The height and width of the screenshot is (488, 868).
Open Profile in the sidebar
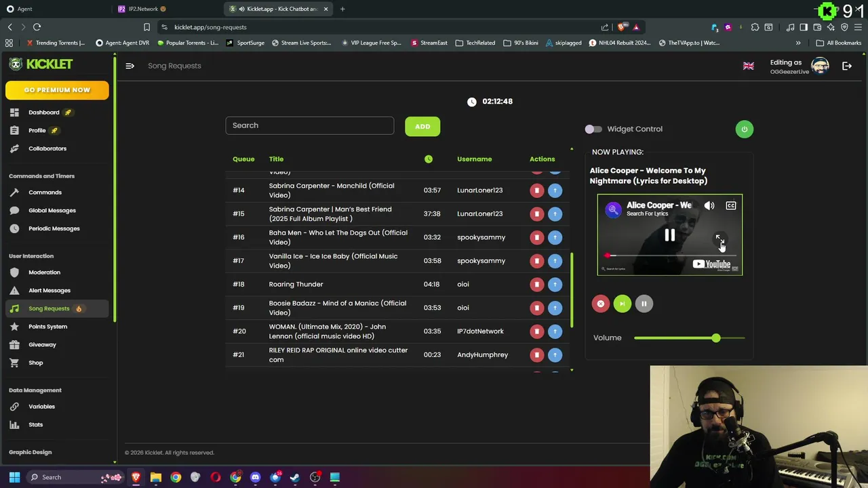pyautogui.click(x=37, y=131)
